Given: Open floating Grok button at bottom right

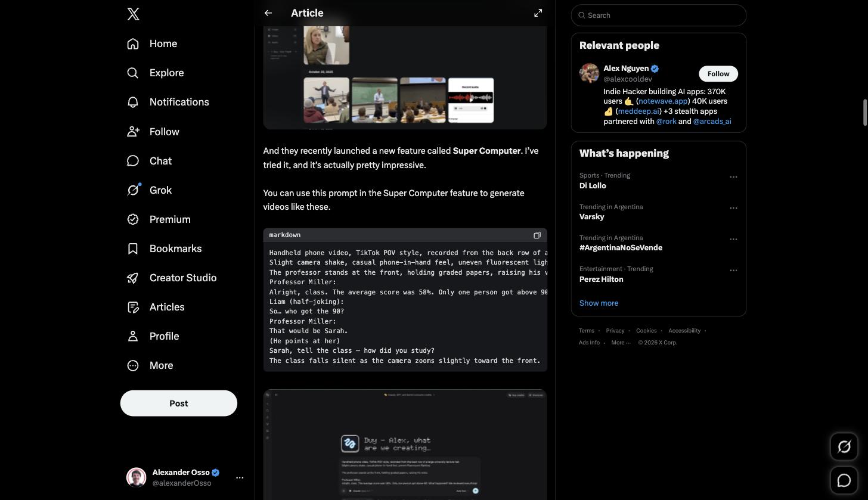Looking at the screenshot, I should point(844,447).
